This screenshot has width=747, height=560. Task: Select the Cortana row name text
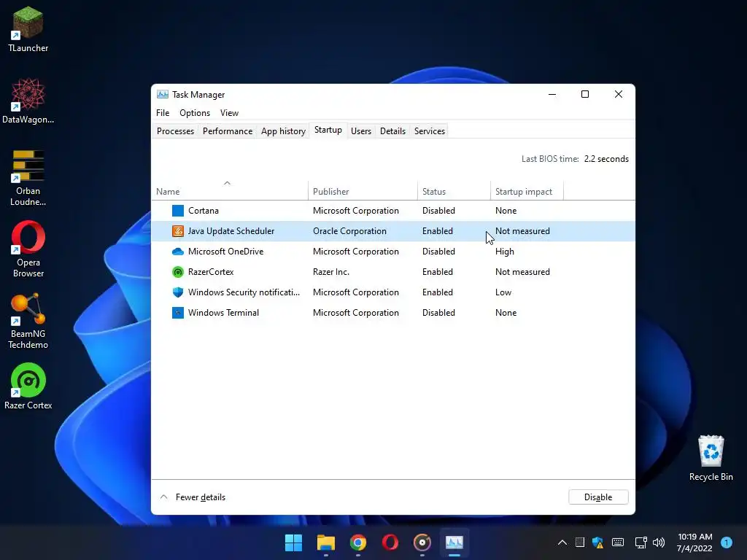pos(204,211)
